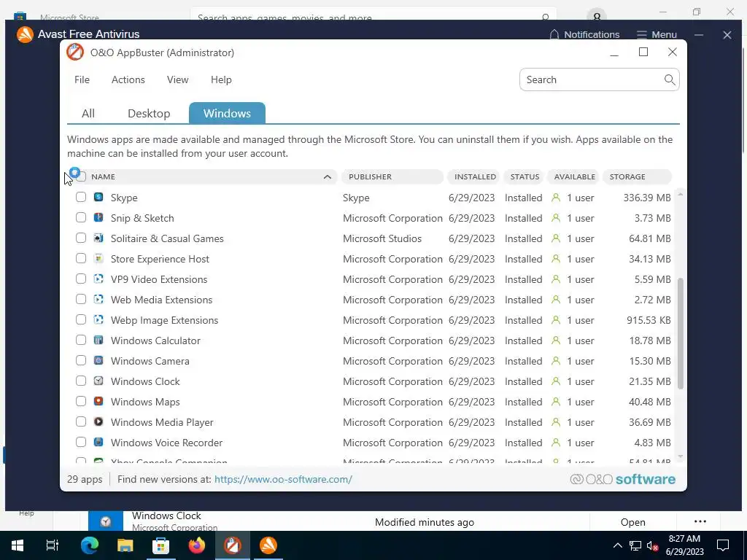Screen dimensions: 747x560
Task: Click the Windows Clock icon in AppBuster list
Action: (x=98, y=381)
